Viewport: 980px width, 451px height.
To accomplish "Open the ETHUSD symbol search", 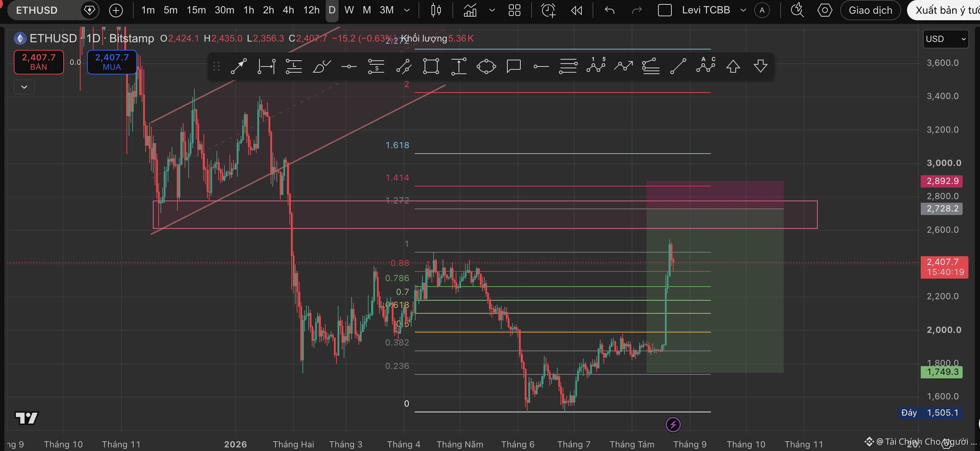I will coord(37,10).
